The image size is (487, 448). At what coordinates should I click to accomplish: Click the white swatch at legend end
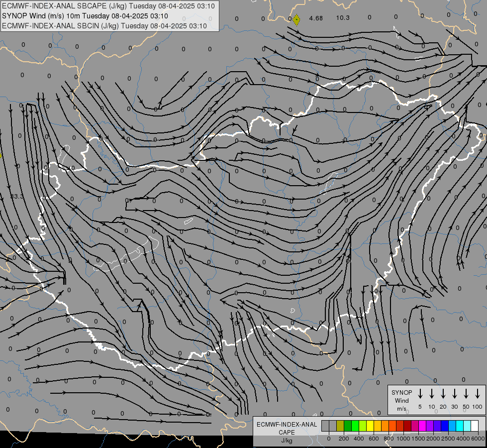pos(475,426)
